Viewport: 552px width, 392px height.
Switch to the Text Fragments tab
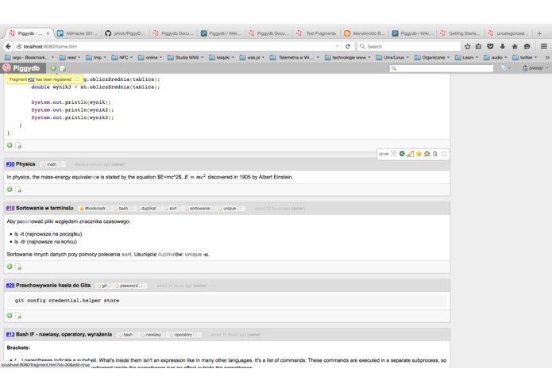click(x=316, y=33)
